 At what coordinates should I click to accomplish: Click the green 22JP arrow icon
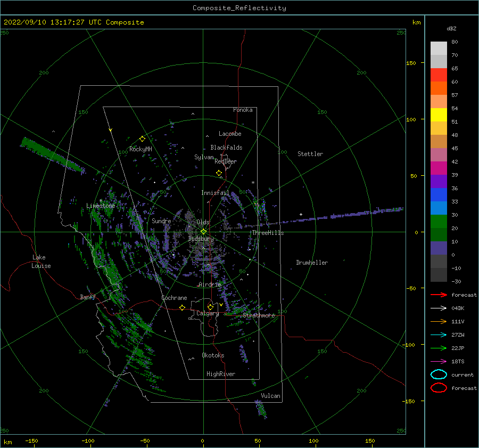point(439,348)
